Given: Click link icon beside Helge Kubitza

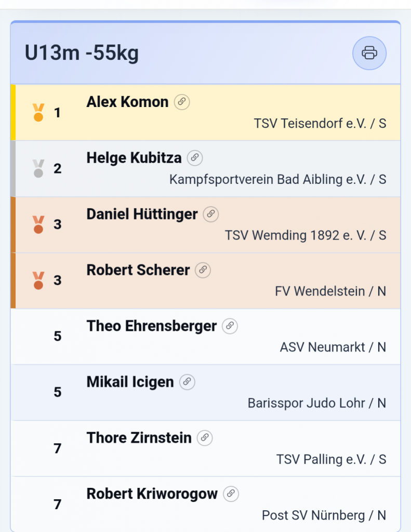Looking at the screenshot, I should (195, 158).
